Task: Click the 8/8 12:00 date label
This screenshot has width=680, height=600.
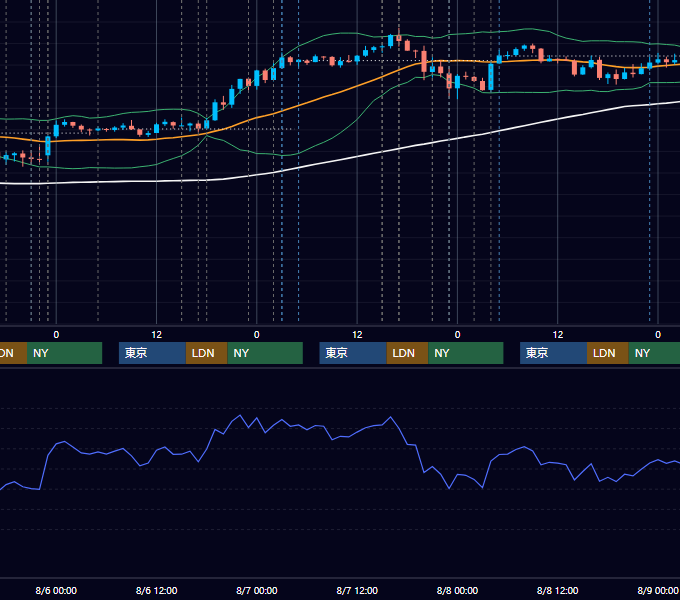Action: pos(557,590)
